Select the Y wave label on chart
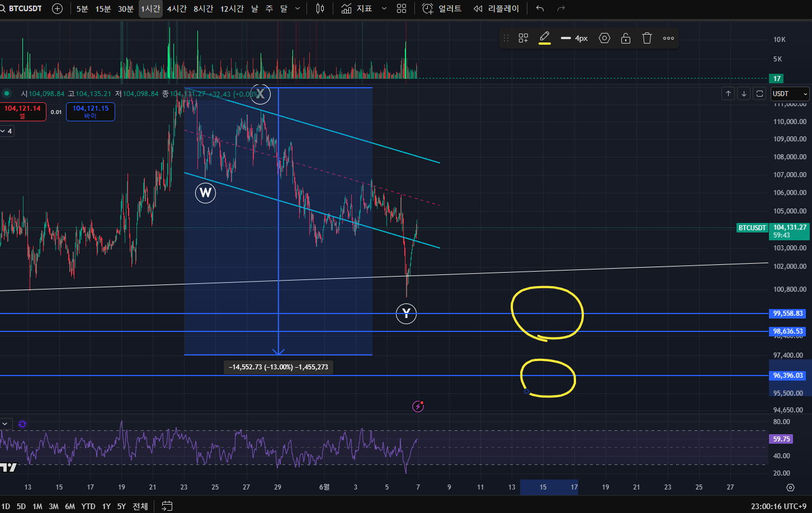 pyautogui.click(x=406, y=313)
